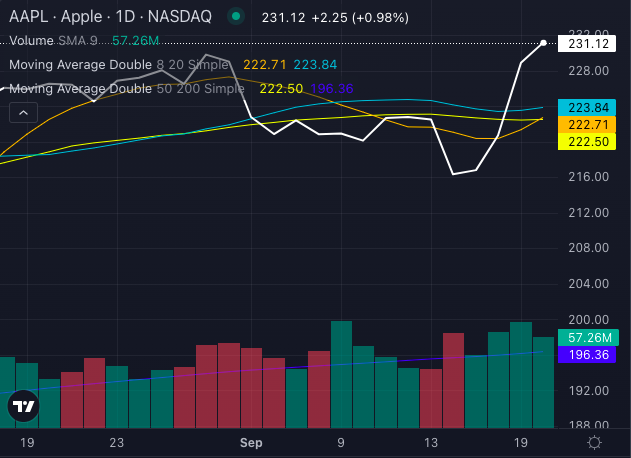
Task: Click the 57.26M volume axis label
Action: point(589,338)
